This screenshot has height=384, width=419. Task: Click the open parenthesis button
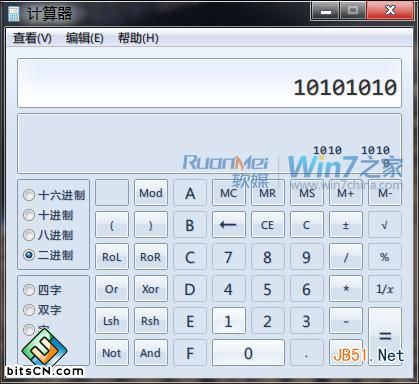tap(112, 225)
